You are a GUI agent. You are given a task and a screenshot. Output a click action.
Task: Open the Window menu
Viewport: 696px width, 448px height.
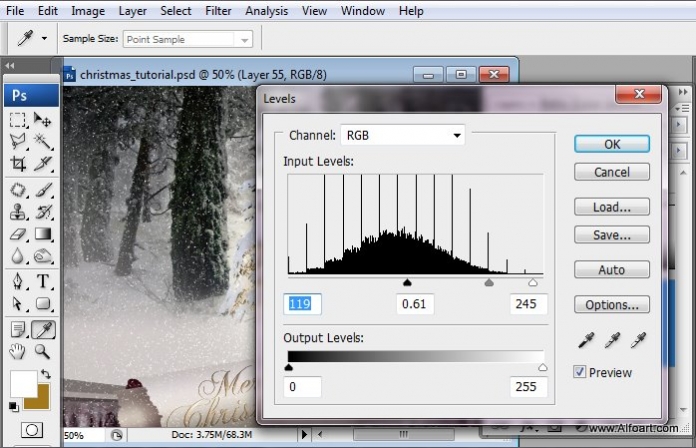[x=362, y=11]
